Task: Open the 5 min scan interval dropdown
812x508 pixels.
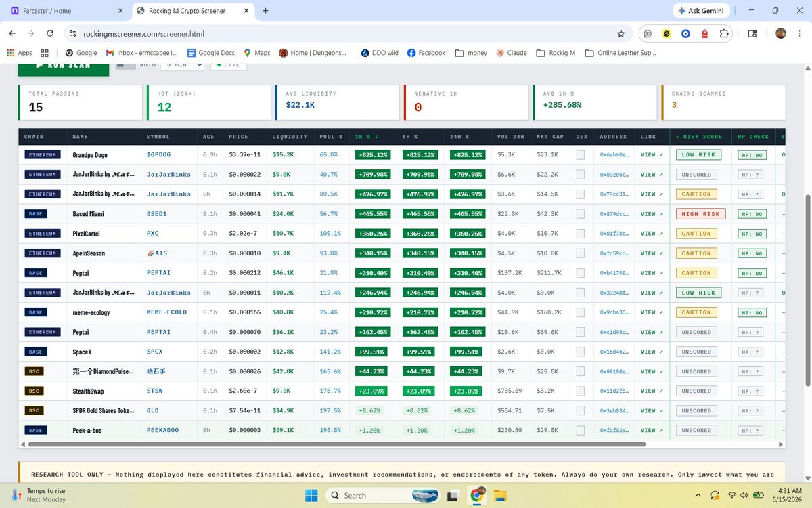Action: coord(182,65)
